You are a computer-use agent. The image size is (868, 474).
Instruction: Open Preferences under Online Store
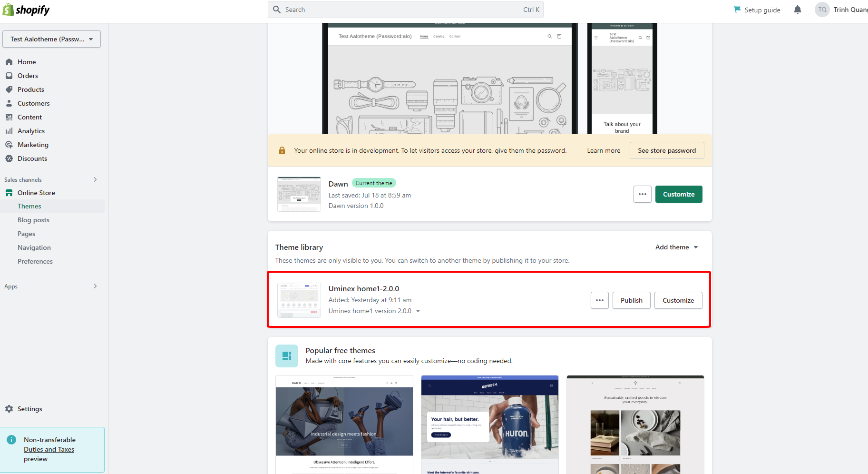[x=35, y=261]
